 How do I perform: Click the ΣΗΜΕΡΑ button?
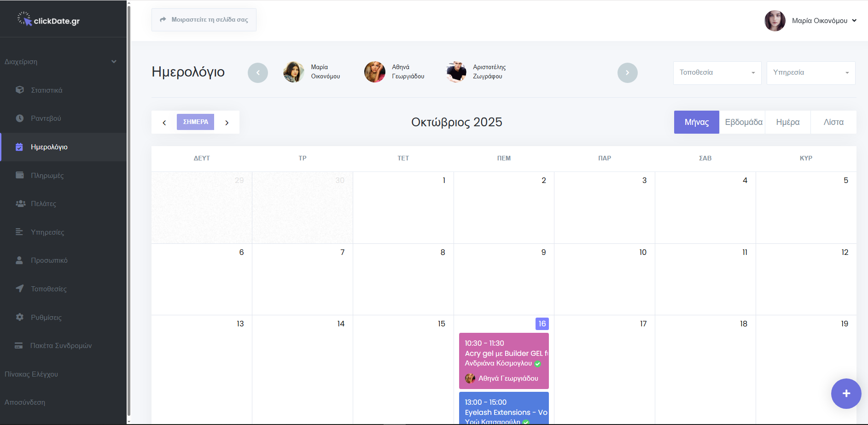[195, 122]
